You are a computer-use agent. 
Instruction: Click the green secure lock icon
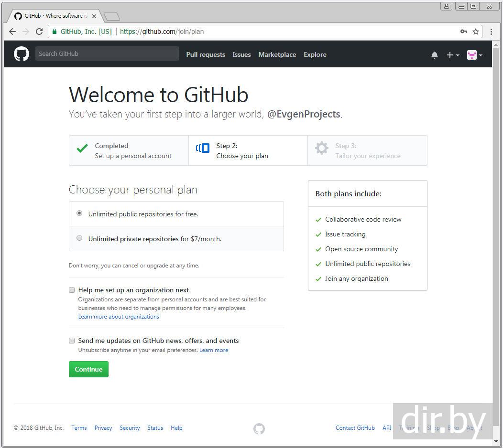pyautogui.click(x=55, y=32)
